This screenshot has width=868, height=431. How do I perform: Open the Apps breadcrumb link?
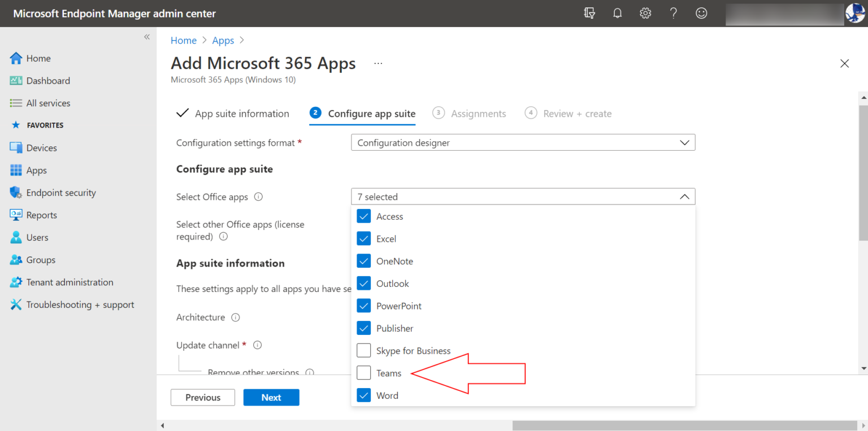click(x=223, y=40)
